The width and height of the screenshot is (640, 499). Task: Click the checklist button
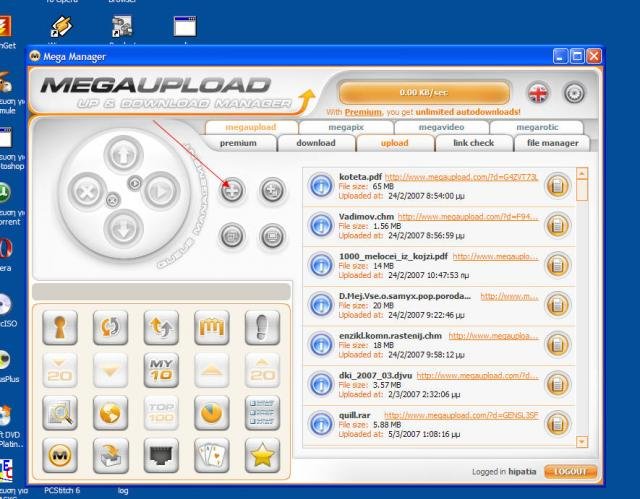point(262,413)
